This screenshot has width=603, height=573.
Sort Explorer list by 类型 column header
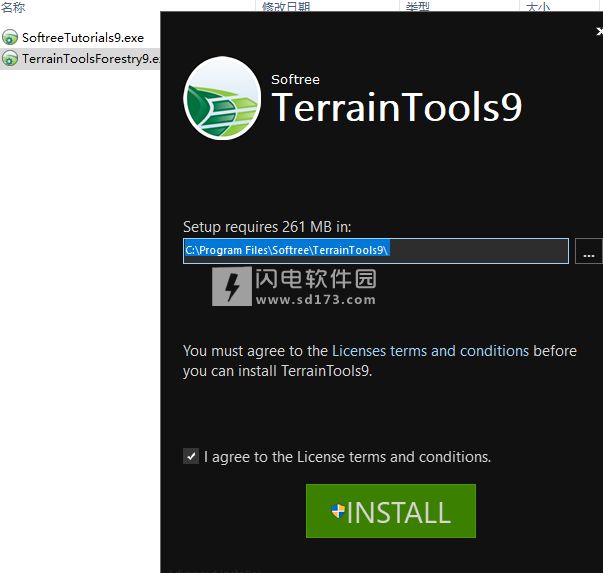[418, 6]
